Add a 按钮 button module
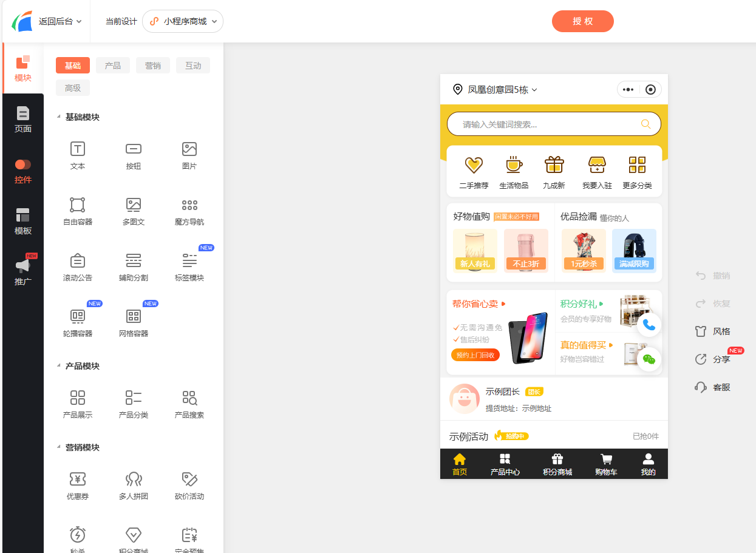This screenshot has width=756, height=553. tap(134, 156)
